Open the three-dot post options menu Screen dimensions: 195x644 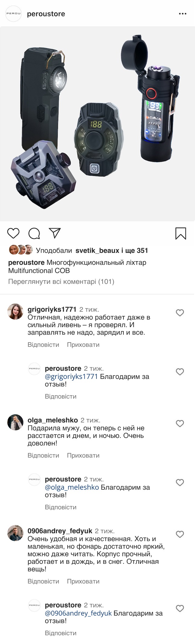pos(183,14)
